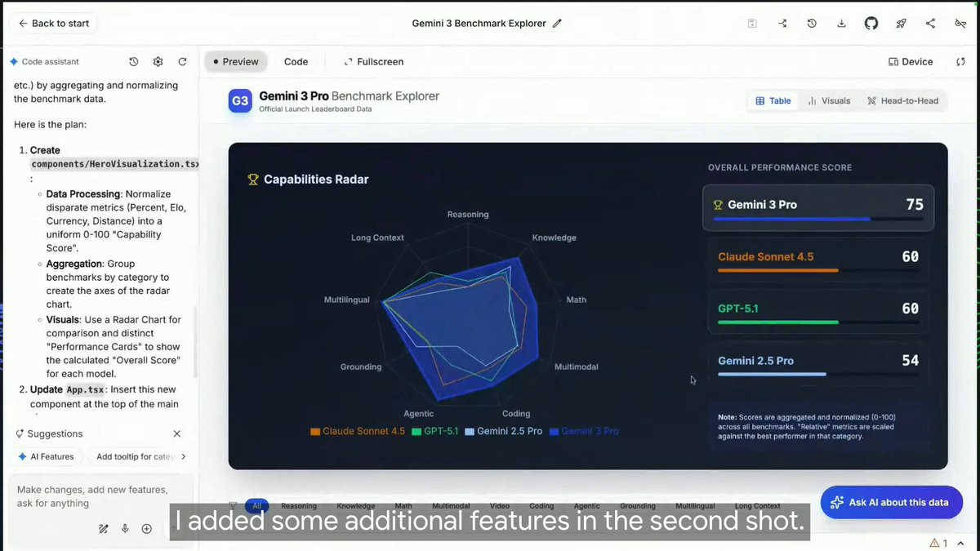The image size is (980, 551).
Task: Toggle Claude Sonnet 4.5 legend entry
Action: pos(358,431)
